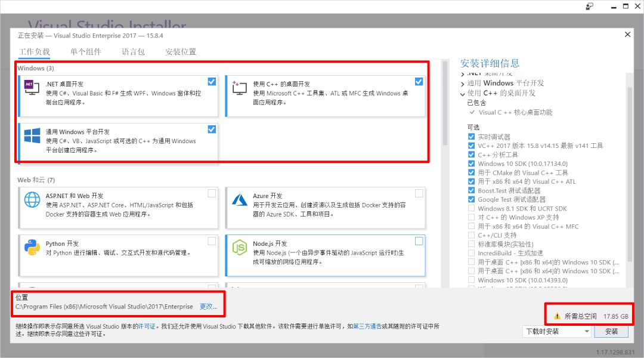This screenshot has height=358, width=644.
Task: Close the installation dialog with X
Action: (627, 35)
